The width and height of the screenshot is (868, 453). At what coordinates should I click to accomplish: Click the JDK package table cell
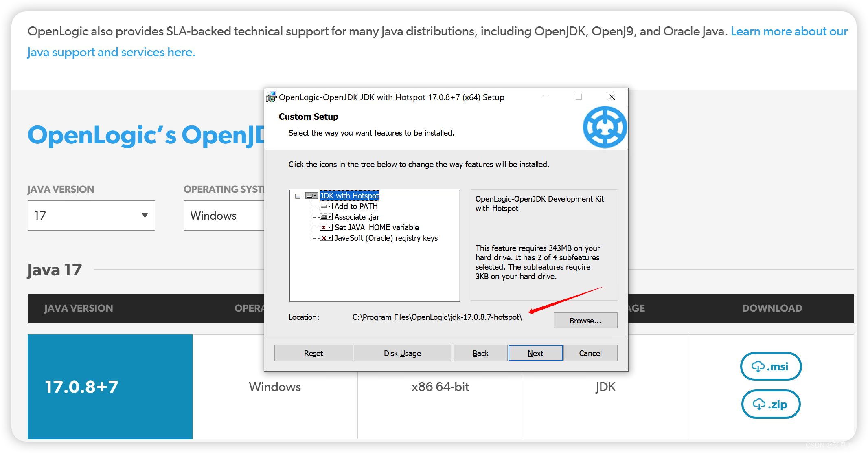(x=605, y=387)
